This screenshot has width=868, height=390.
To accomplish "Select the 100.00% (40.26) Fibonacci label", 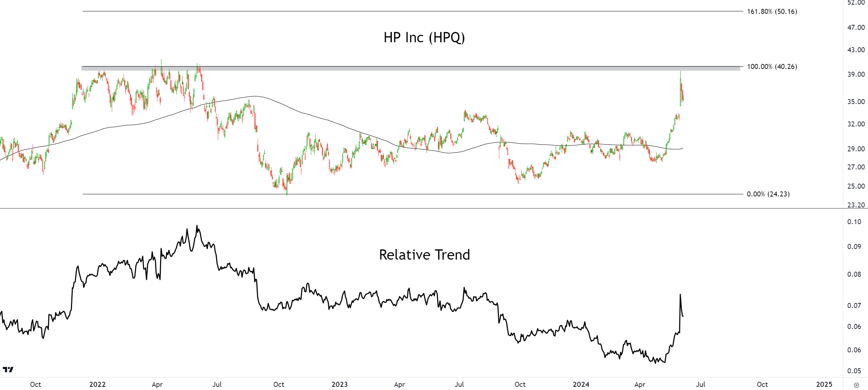I will [x=772, y=66].
